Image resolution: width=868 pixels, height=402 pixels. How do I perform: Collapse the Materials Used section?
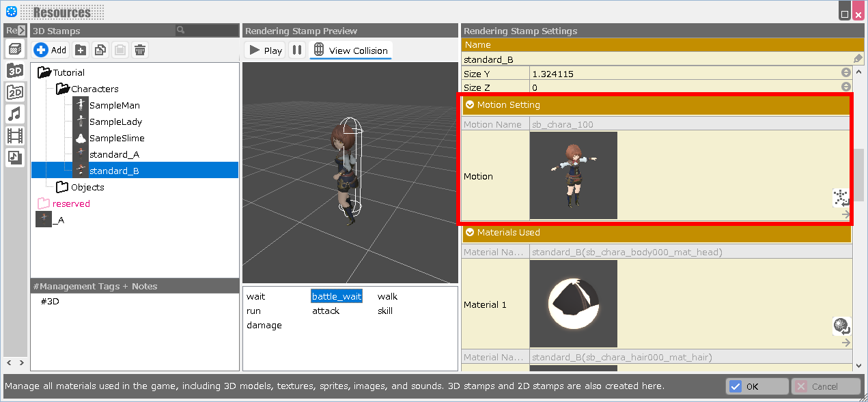click(470, 233)
